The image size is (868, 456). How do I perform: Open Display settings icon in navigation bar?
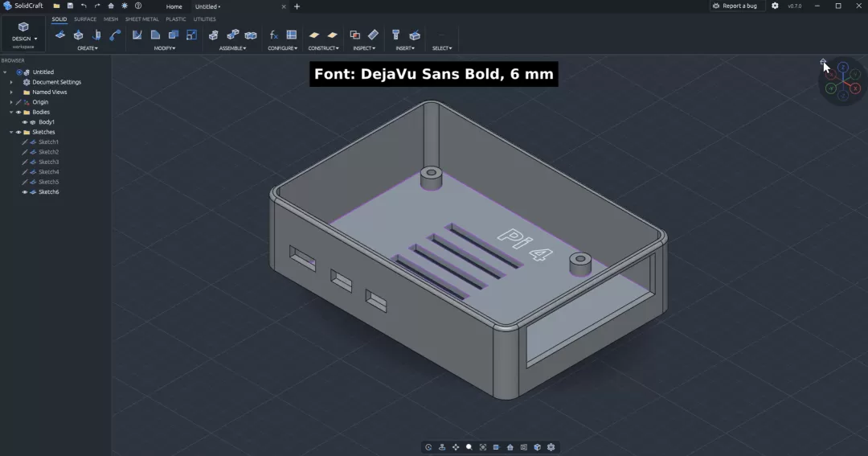[x=497, y=447]
